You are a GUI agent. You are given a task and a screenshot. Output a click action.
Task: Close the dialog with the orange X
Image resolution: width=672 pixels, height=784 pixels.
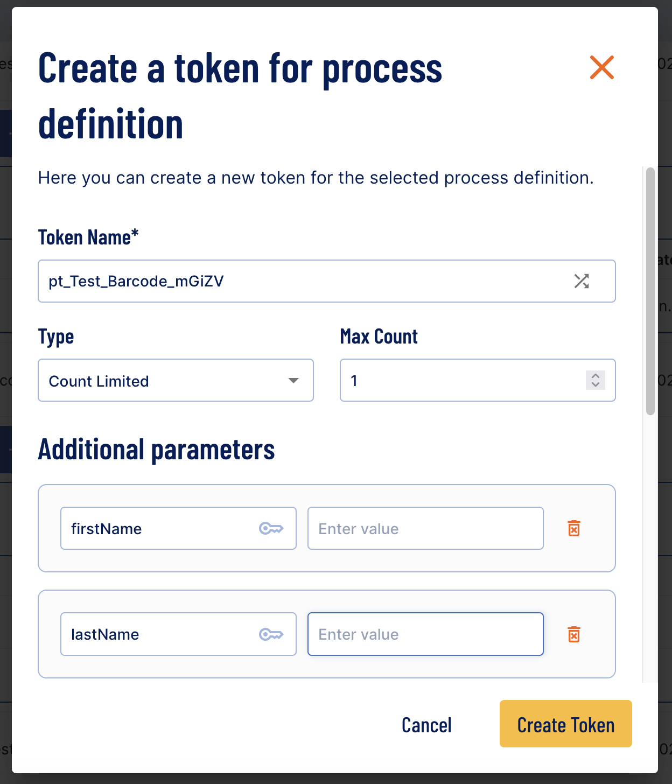(x=602, y=67)
